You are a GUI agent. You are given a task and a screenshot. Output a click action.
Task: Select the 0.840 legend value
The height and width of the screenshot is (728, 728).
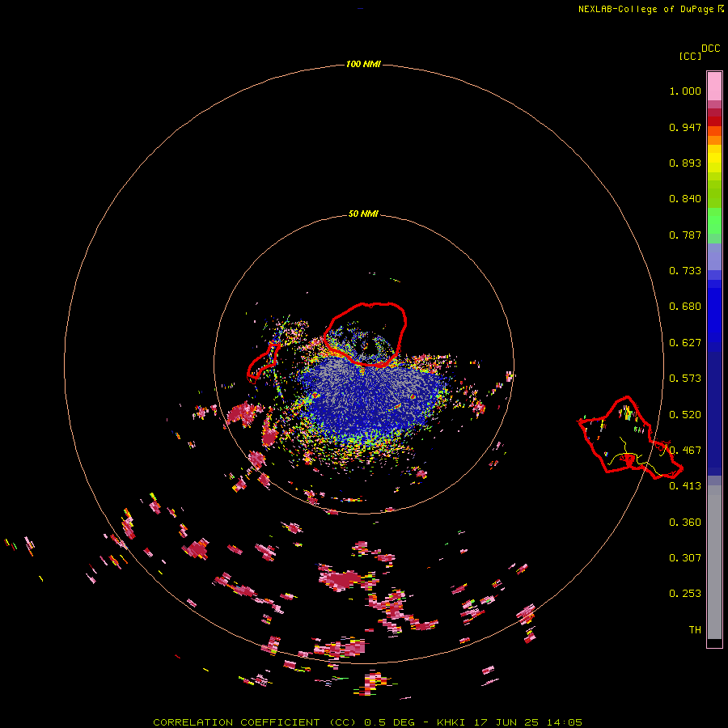[685, 199]
